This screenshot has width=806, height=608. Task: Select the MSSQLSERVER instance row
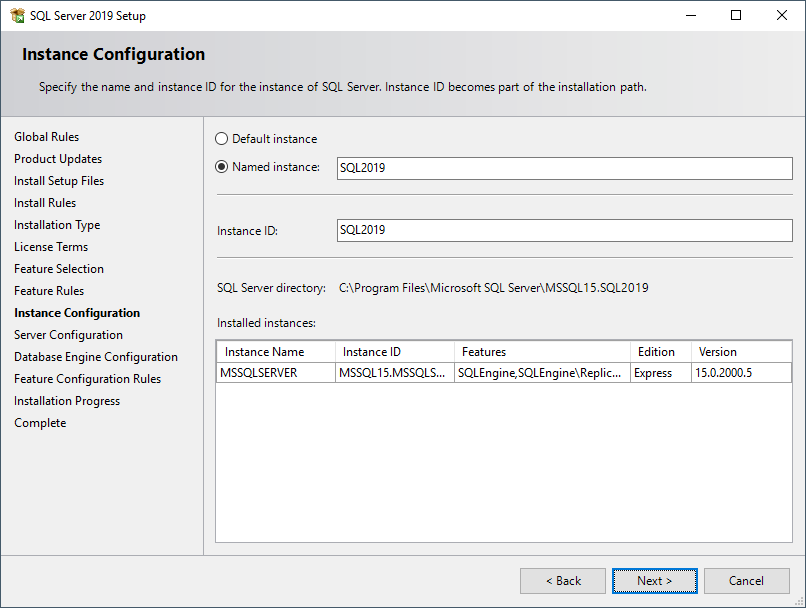pyautogui.click(x=504, y=373)
